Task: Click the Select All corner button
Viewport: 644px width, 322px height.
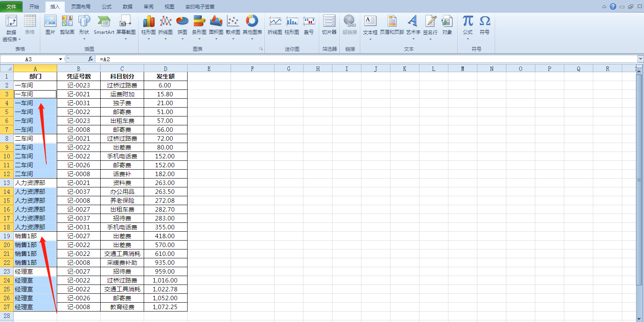Action: (x=6, y=69)
